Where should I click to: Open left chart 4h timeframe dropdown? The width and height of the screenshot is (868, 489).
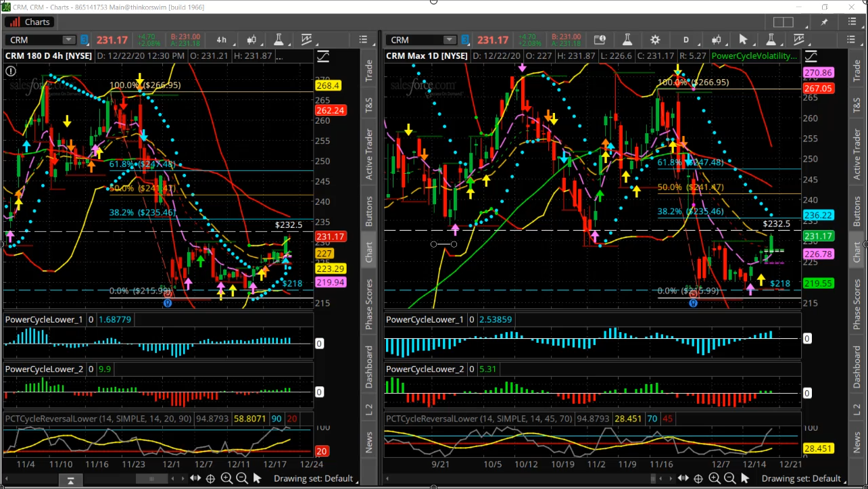[x=222, y=40]
